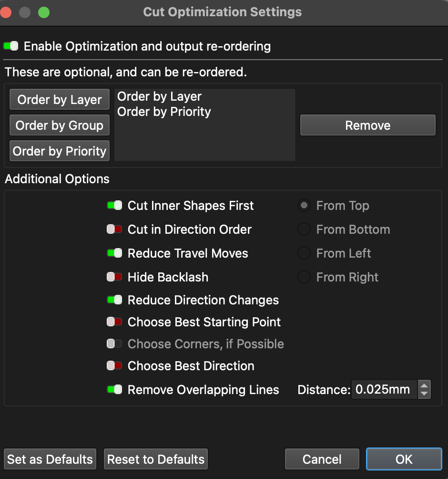Confirm settings with the OK button
Image resolution: width=448 pixels, height=479 pixels.
(x=404, y=459)
